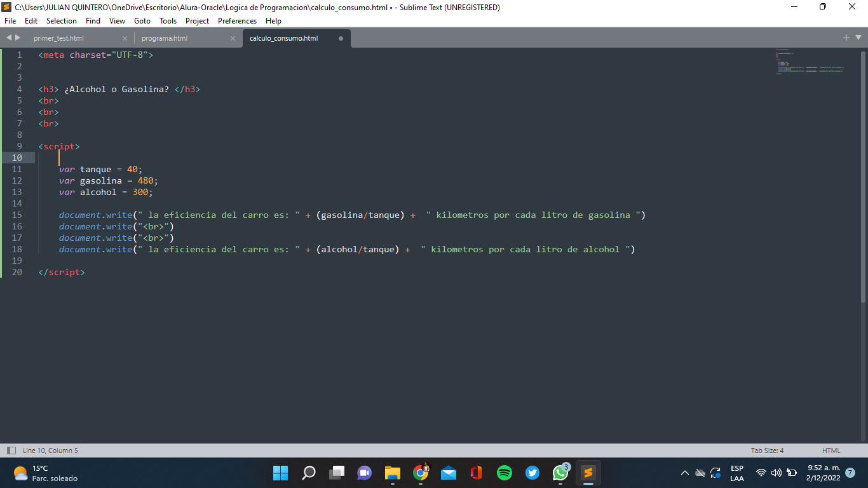
Task: Open Wi-Fi network settings icon
Action: [761, 473]
